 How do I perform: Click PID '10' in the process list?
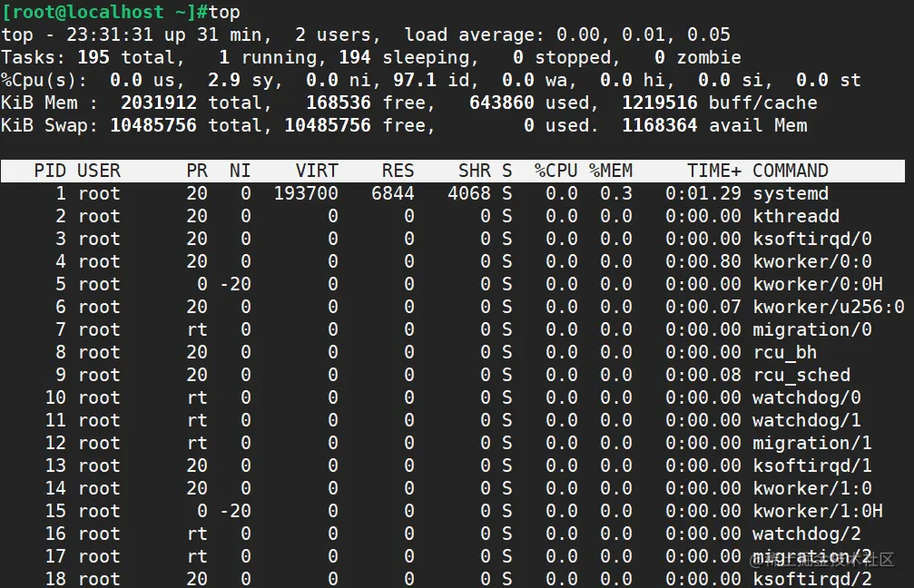pos(55,398)
